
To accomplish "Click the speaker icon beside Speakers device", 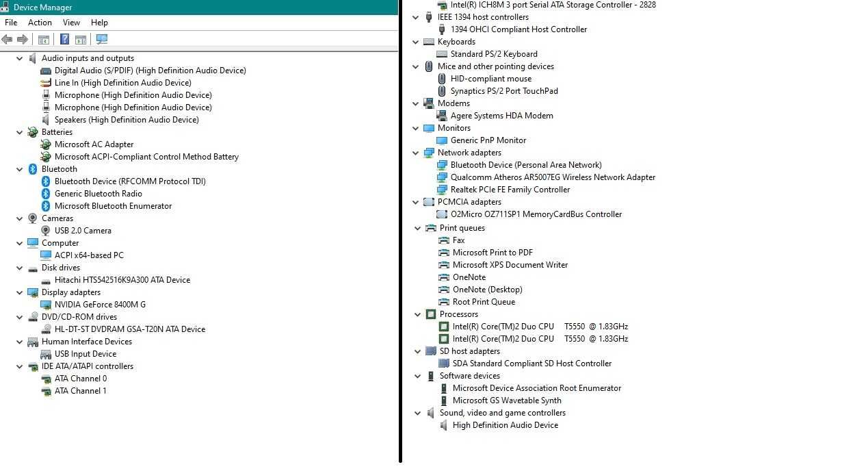I will (46, 120).
